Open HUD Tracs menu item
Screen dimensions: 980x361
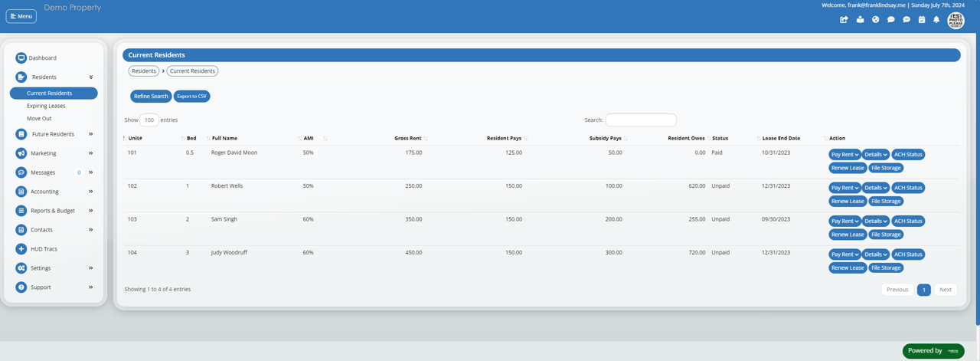(x=44, y=249)
